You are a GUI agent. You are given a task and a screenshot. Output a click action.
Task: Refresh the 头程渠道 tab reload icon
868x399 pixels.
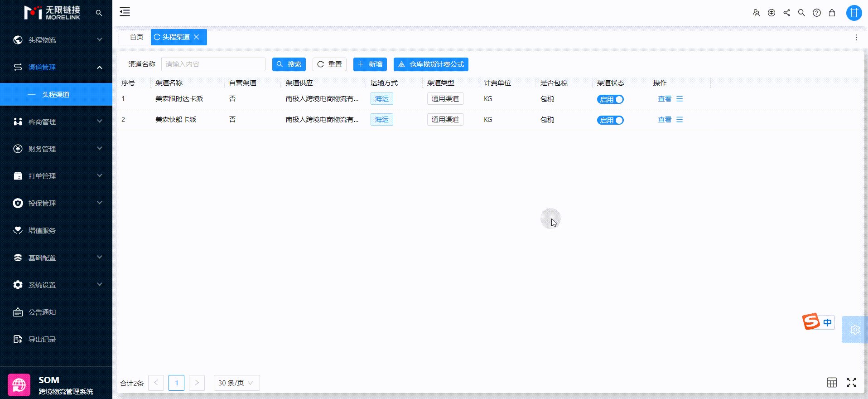click(157, 37)
